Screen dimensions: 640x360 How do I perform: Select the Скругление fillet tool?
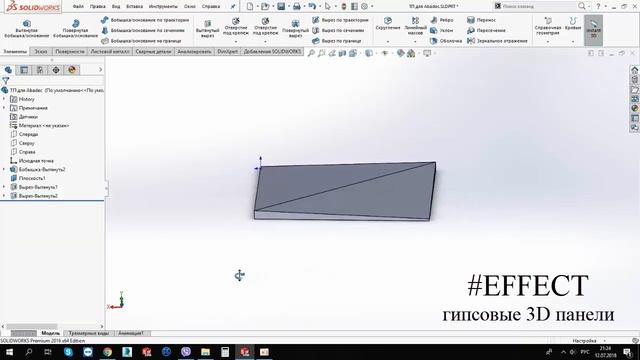(x=388, y=24)
